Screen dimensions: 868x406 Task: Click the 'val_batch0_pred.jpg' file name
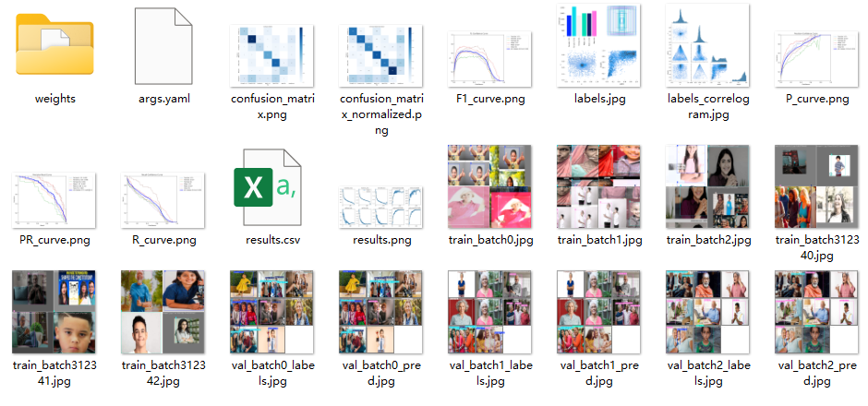[380, 374]
